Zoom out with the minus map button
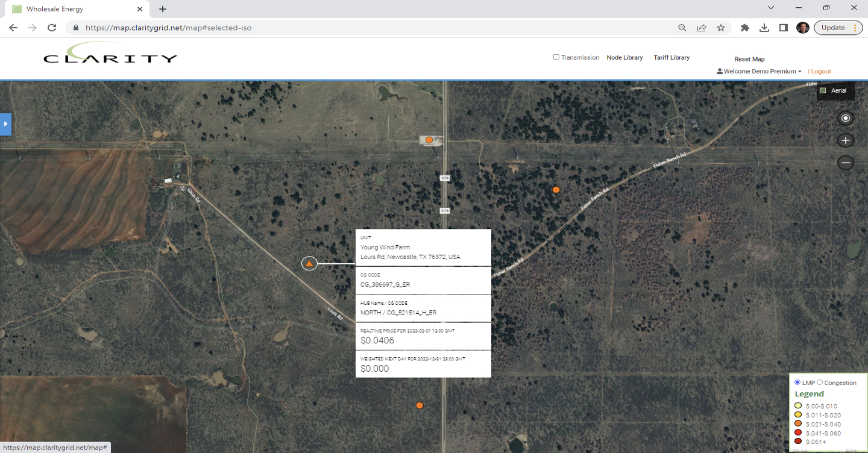This screenshot has height=453, width=868. (x=846, y=163)
